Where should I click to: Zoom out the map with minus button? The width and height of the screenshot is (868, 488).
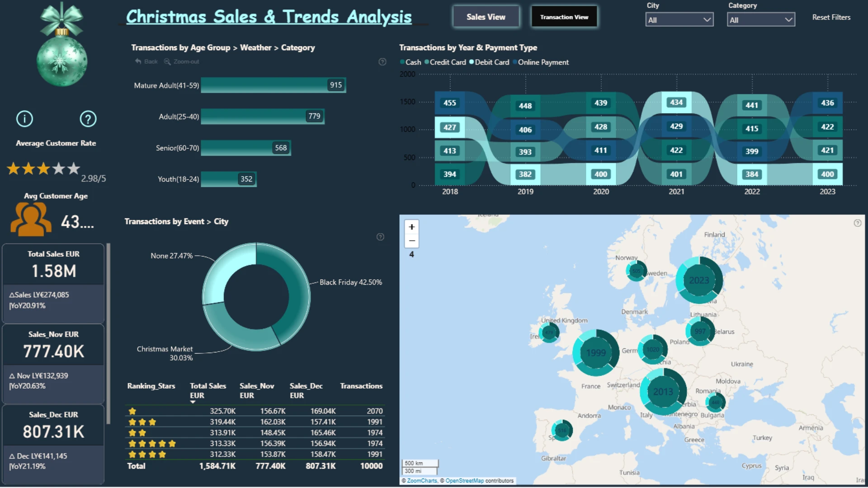pyautogui.click(x=412, y=241)
